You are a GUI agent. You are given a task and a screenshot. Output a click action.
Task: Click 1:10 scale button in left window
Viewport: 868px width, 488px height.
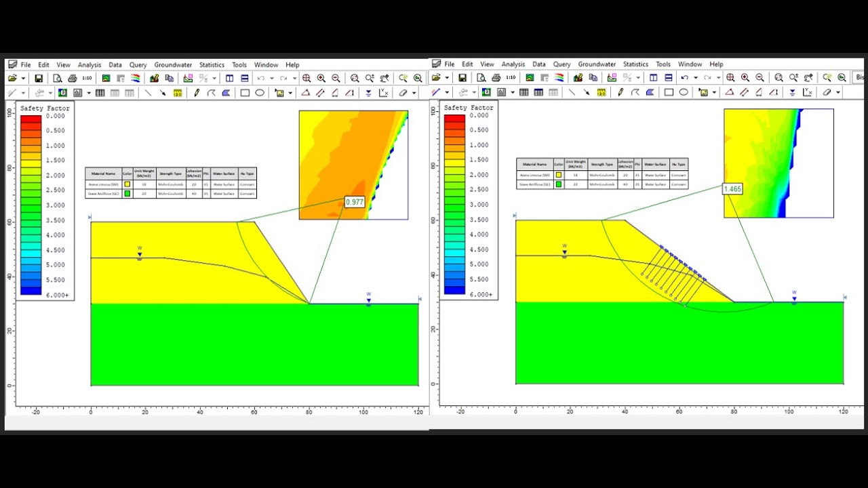pos(87,78)
